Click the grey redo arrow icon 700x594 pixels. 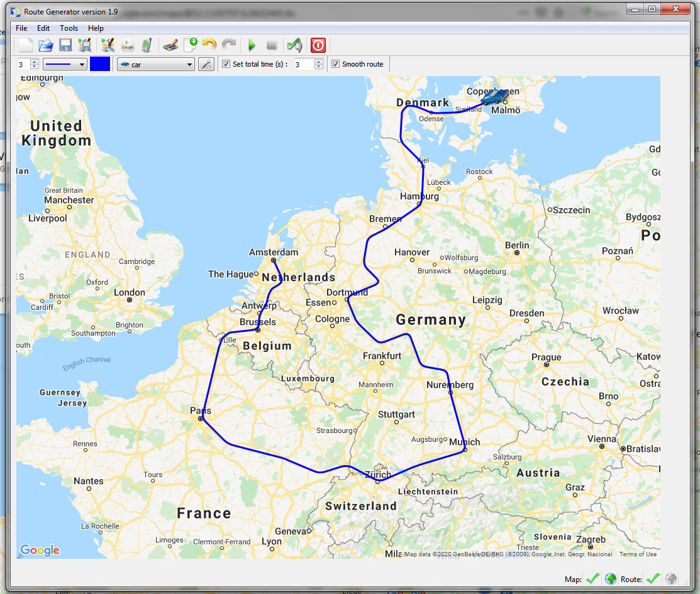point(229,44)
